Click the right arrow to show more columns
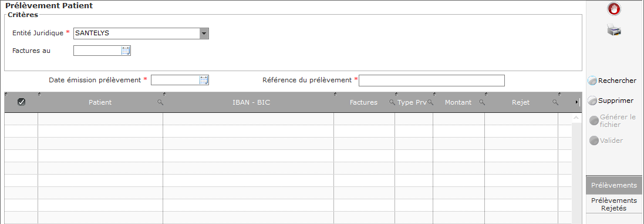Viewport: 644px width, 224px height. click(x=576, y=102)
